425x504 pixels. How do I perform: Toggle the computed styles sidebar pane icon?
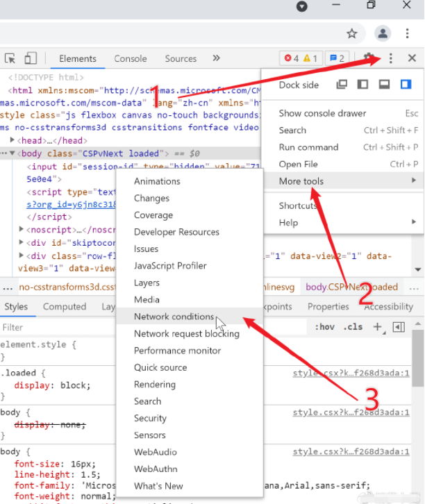[399, 327]
